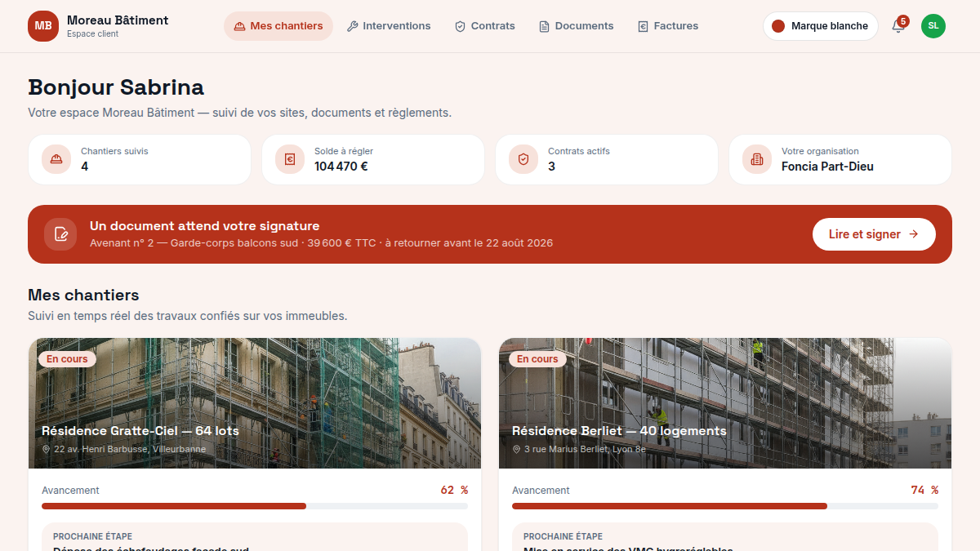This screenshot has height=551, width=980.
Task: Open the Factures tab
Action: (668, 26)
